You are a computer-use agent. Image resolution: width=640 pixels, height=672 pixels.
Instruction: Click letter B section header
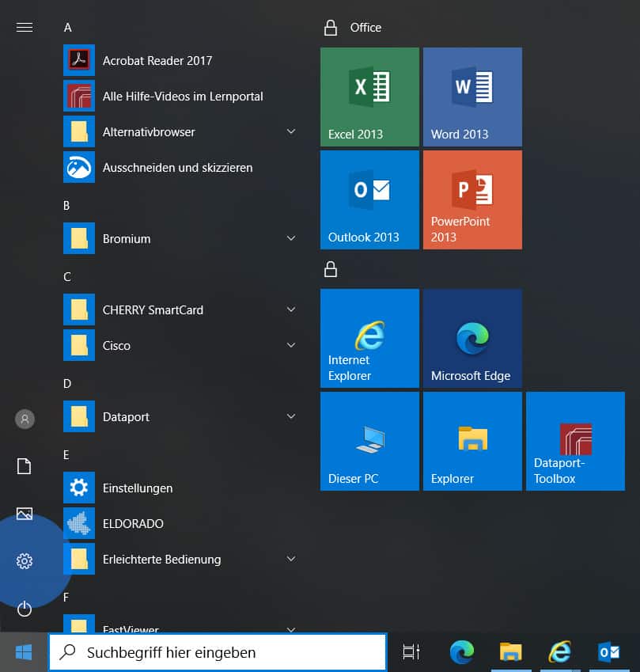click(66, 206)
